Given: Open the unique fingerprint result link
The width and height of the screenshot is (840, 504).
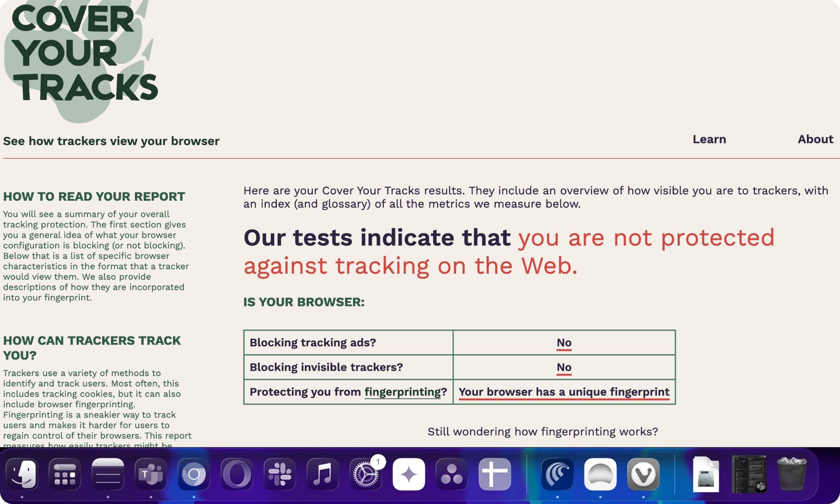Looking at the screenshot, I should click(x=564, y=392).
